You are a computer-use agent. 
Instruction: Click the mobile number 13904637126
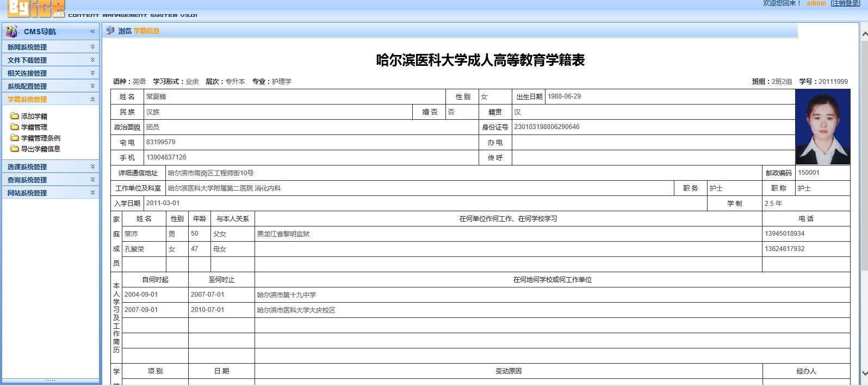click(166, 157)
